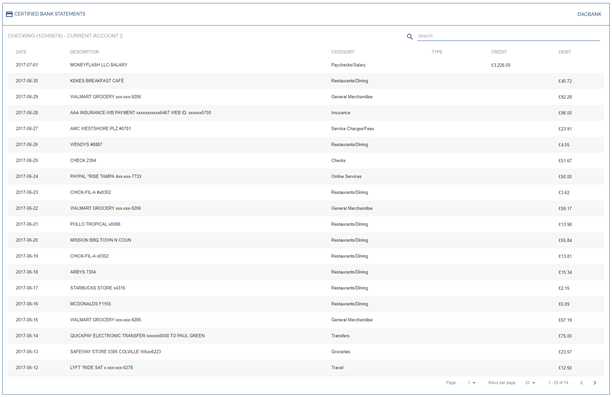This screenshot has width=612, height=397.
Task: Click the £50.00 debit amount
Action: (565, 177)
